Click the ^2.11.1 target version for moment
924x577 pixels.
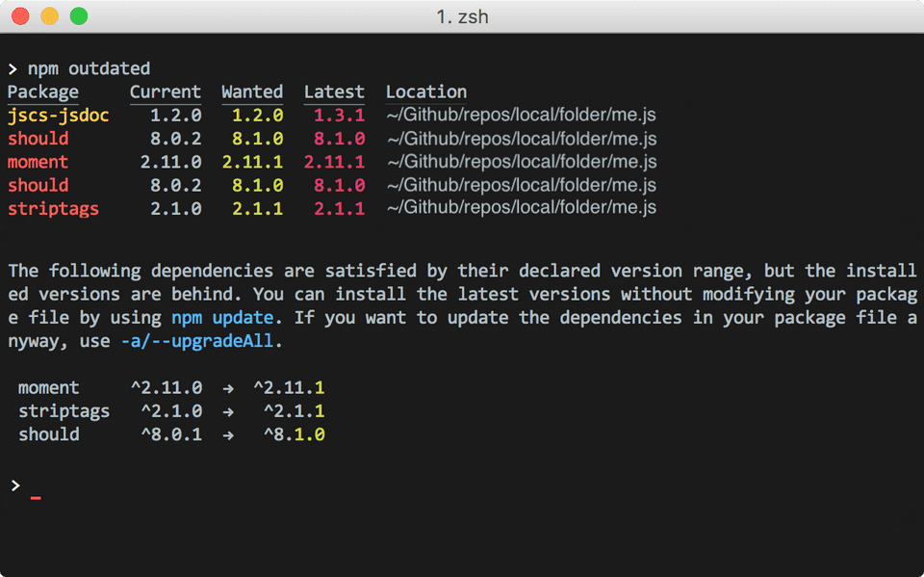point(289,388)
